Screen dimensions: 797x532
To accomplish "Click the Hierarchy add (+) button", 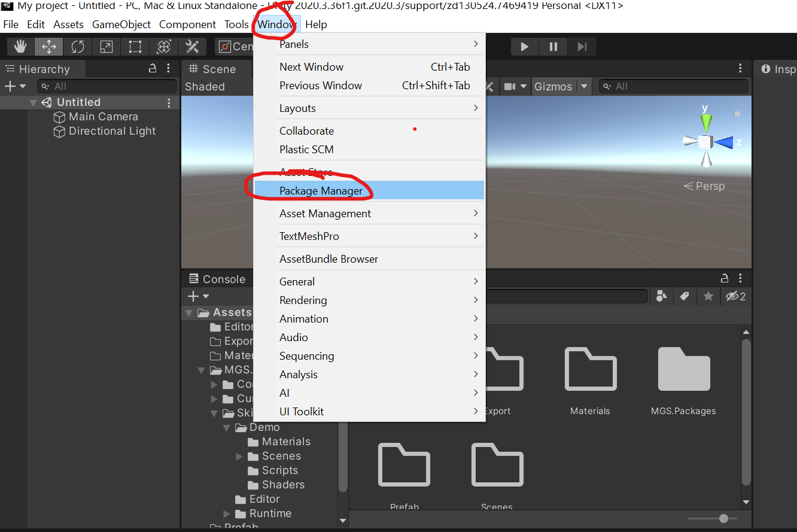I will click(x=15, y=86).
